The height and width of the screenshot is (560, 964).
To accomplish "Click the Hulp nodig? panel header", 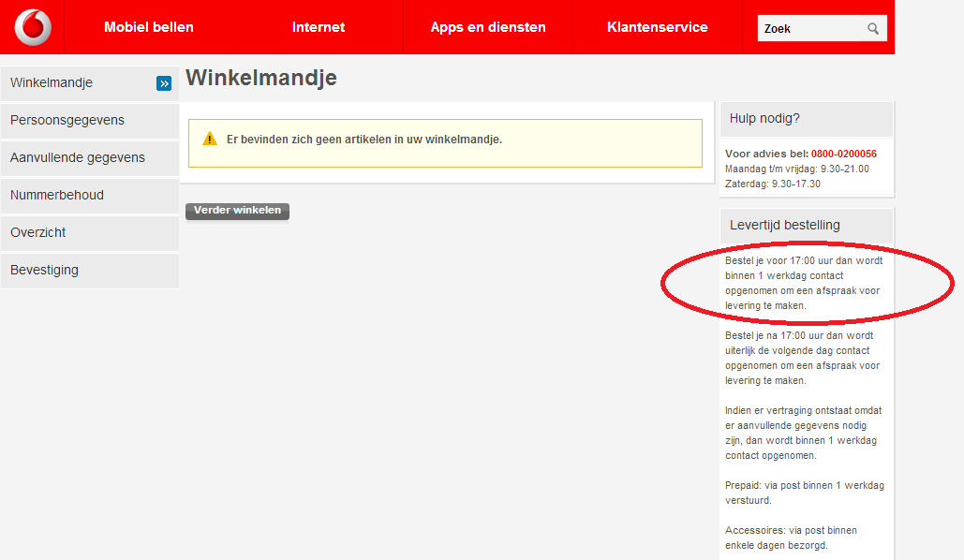I will [806, 119].
